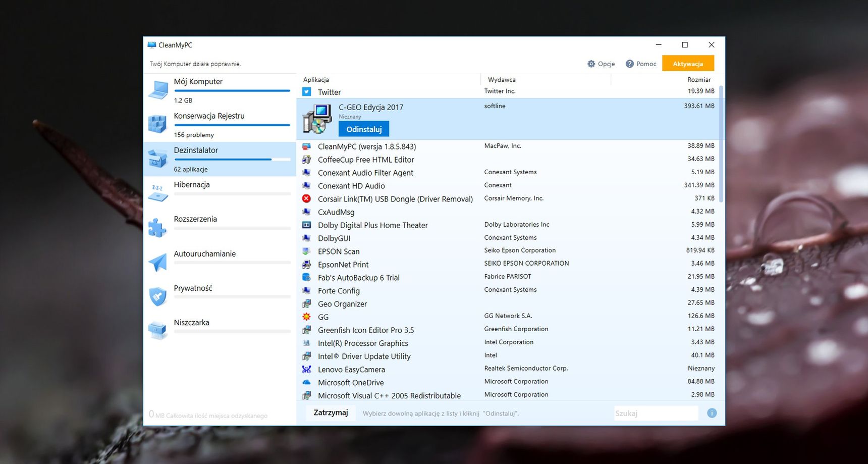The image size is (868, 464).
Task: Select Intel(R) Processor Graphics entry
Action: (508, 343)
